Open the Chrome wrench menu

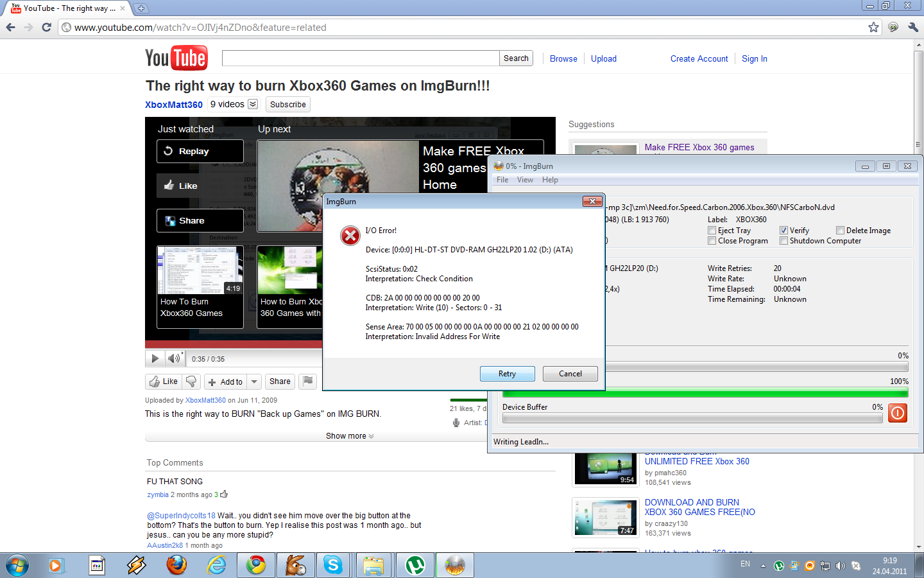point(913,27)
